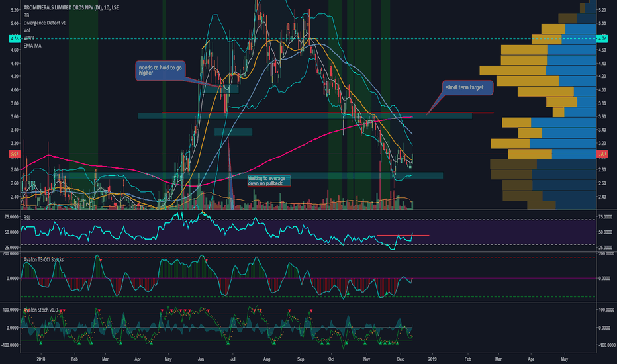Click the red horizontal line in the RSI pane

[403, 236]
